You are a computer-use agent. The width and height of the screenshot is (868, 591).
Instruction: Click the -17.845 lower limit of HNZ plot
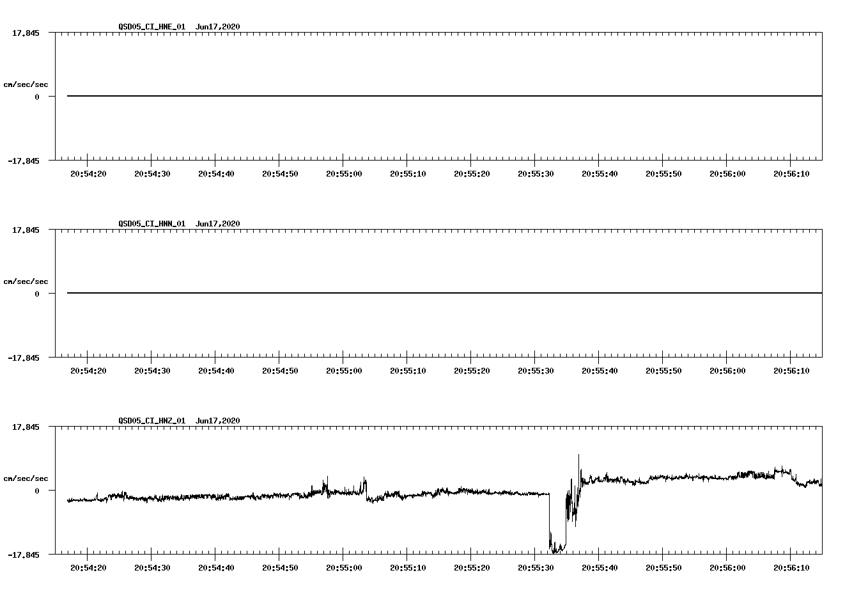tap(24, 555)
